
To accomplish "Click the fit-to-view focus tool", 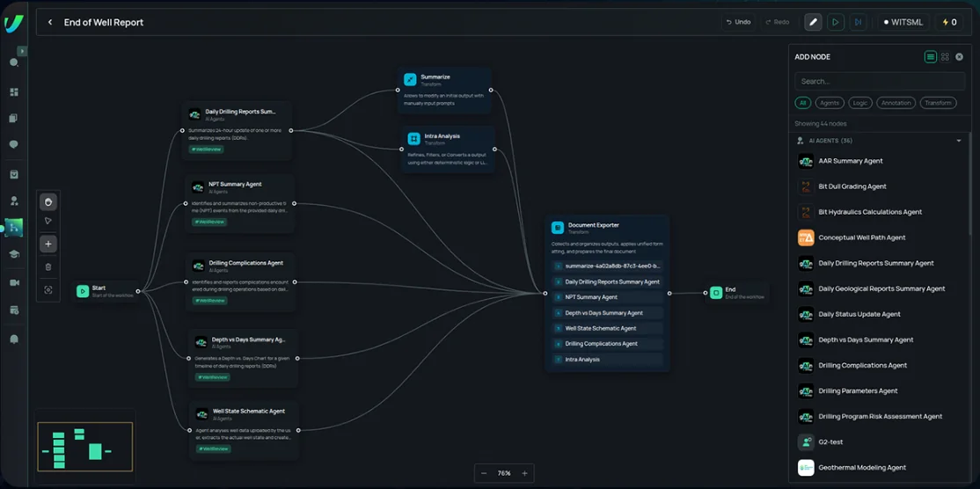I will [x=48, y=290].
